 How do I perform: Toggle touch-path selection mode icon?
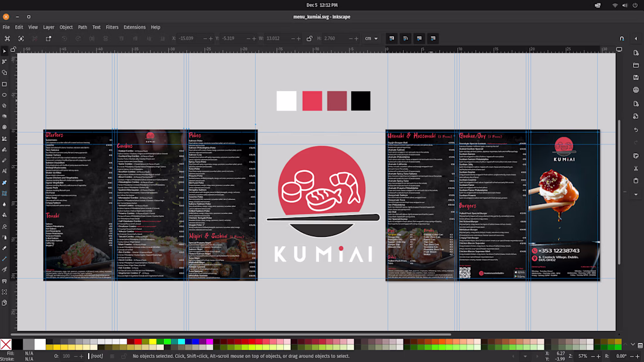tap(49, 38)
